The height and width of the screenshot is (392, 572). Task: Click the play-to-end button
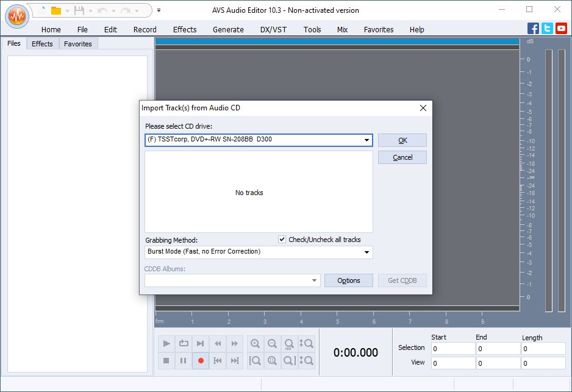(x=200, y=343)
